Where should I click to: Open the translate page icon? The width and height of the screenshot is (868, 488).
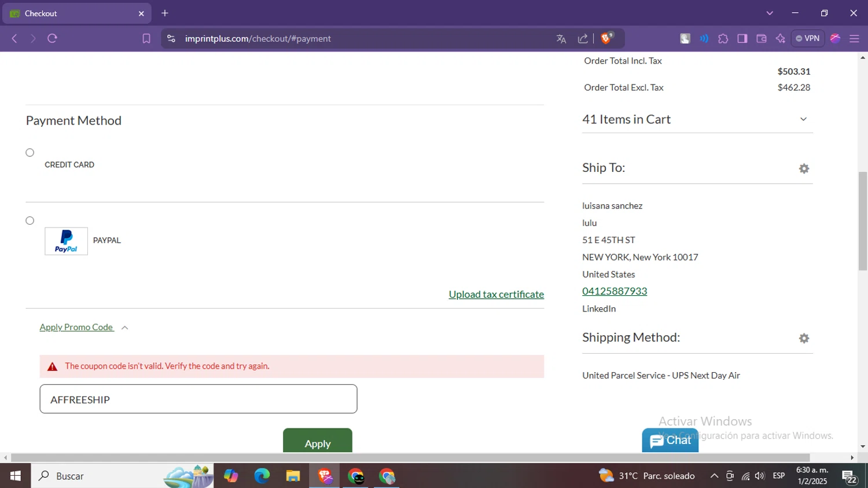click(x=561, y=39)
